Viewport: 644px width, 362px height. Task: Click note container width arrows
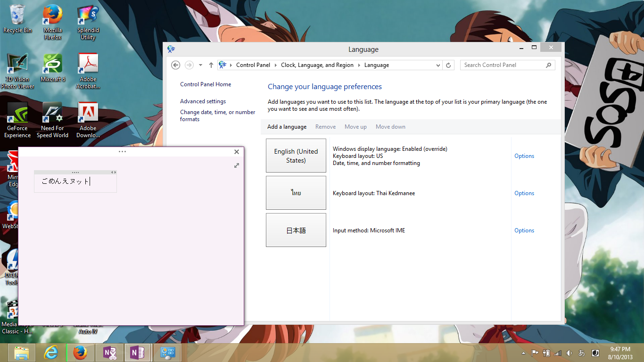coord(114,173)
